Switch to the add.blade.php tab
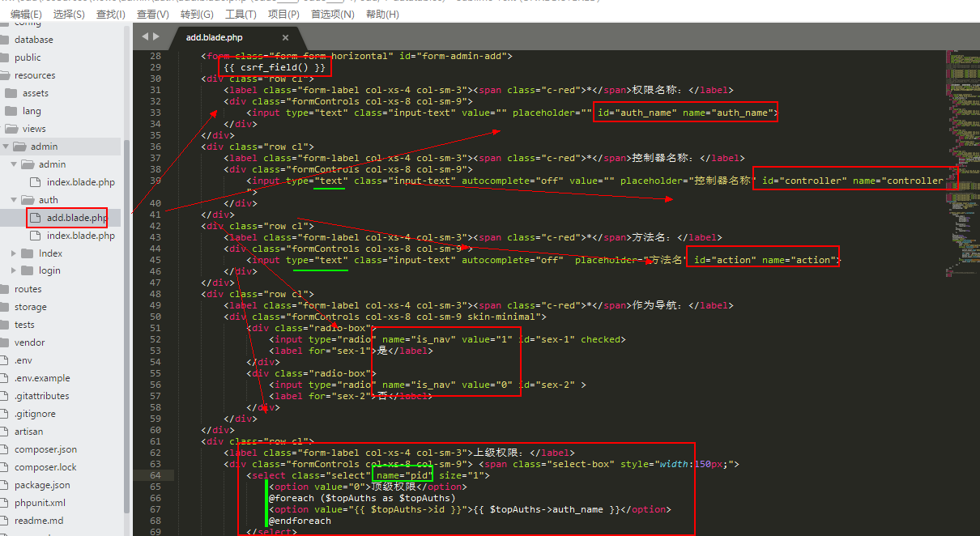Image resolution: width=980 pixels, height=536 pixels. (x=215, y=38)
